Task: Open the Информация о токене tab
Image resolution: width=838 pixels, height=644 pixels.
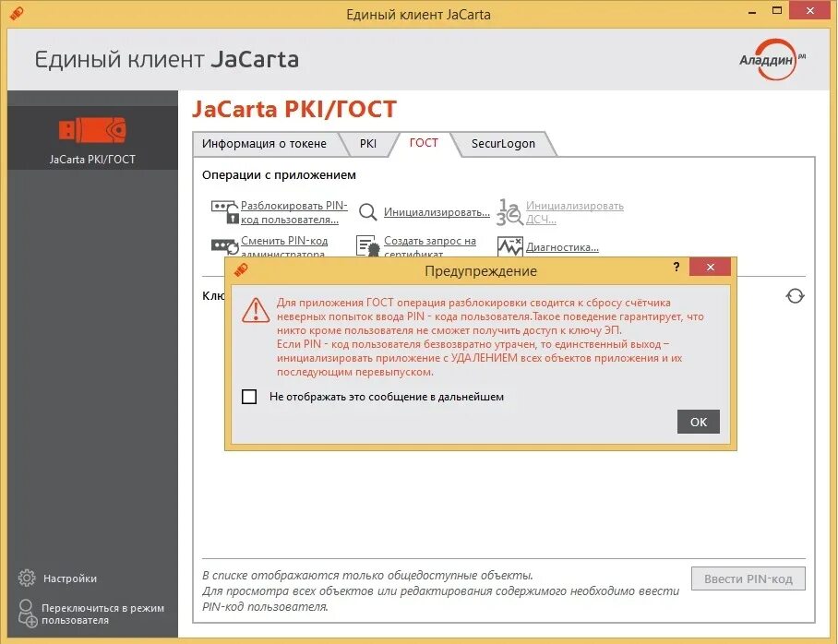Action: pyautogui.click(x=264, y=144)
